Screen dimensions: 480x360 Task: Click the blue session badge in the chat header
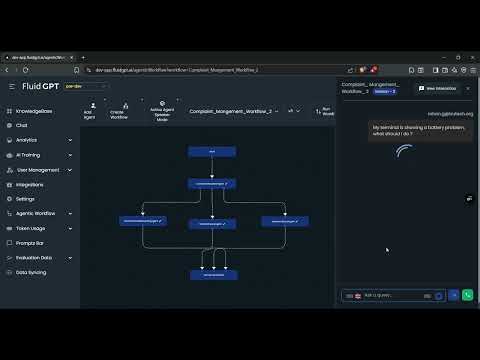pyautogui.click(x=385, y=91)
